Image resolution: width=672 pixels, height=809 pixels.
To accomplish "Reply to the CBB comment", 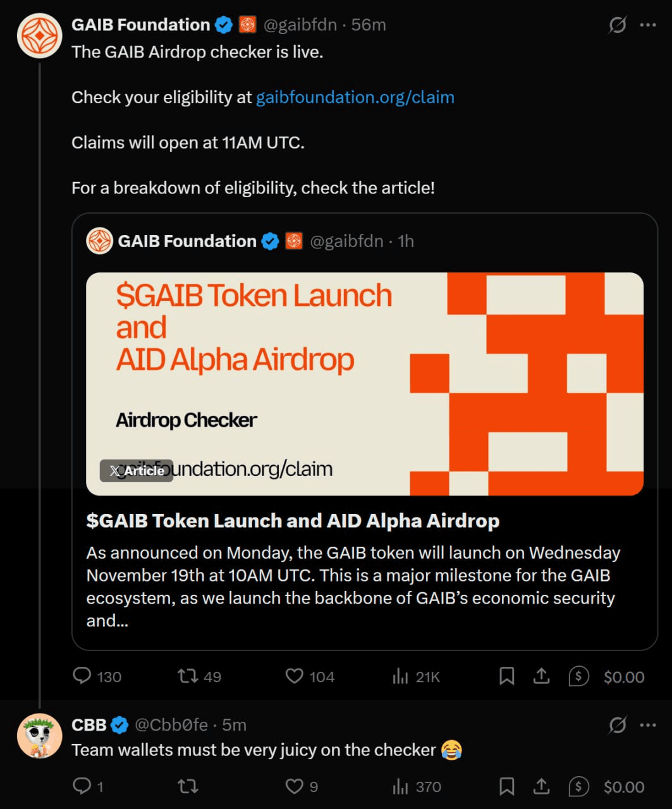I will pos(82,786).
